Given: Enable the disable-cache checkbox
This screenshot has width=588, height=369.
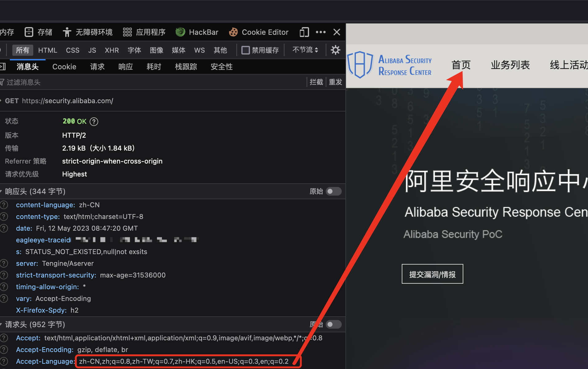Looking at the screenshot, I should coord(245,50).
